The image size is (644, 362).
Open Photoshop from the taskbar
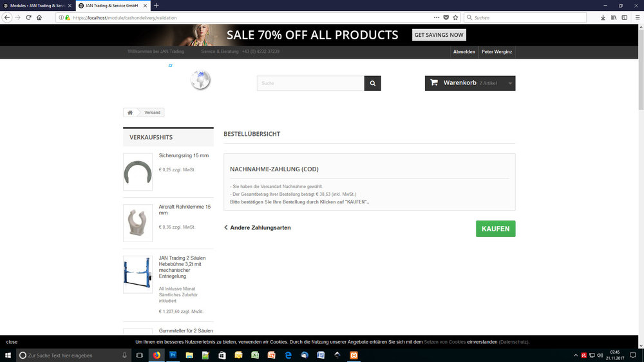[173, 356]
